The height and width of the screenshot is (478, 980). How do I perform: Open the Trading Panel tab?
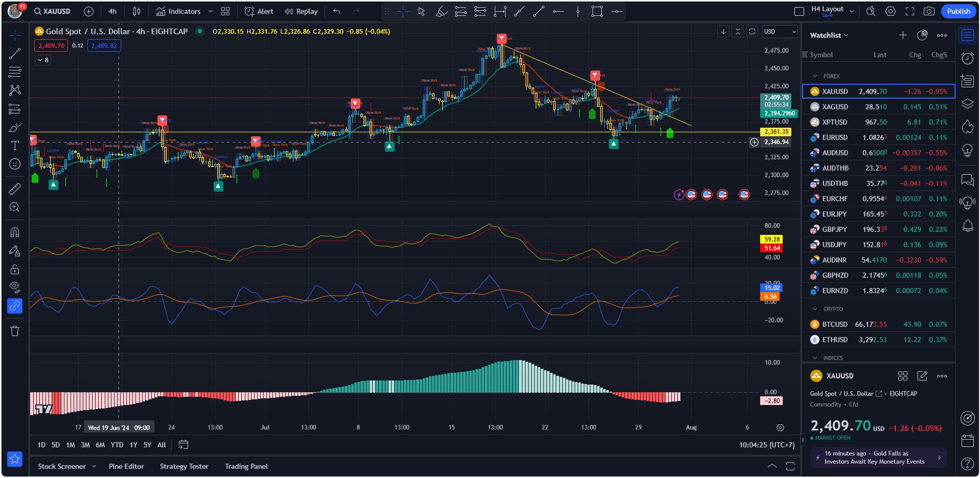[x=246, y=466]
